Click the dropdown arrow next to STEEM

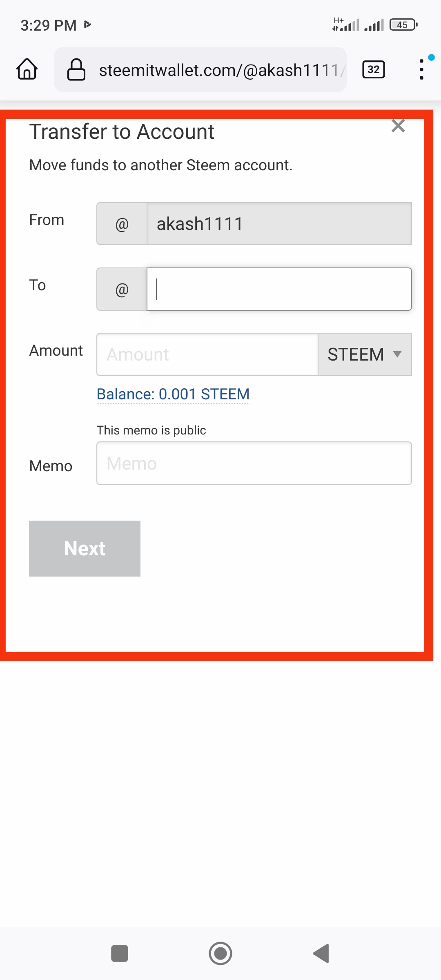click(397, 354)
